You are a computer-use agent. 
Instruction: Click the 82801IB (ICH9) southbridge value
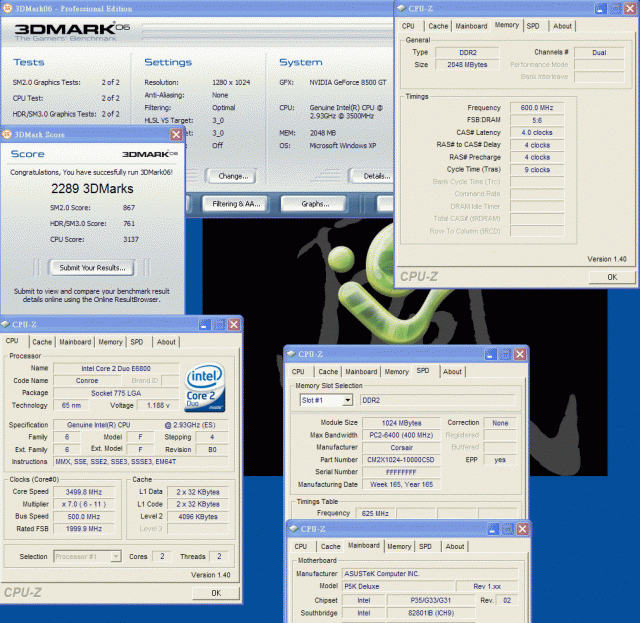[431, 613]
